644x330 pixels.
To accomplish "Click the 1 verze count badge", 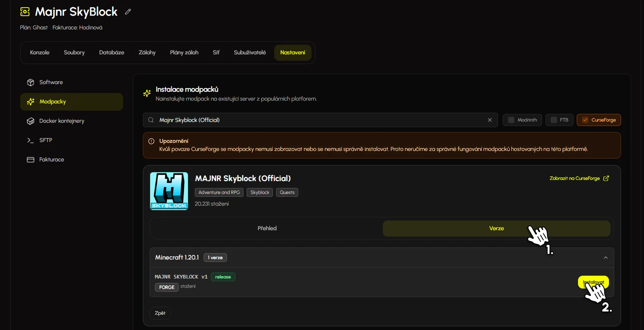I will [x=215, y=258].
